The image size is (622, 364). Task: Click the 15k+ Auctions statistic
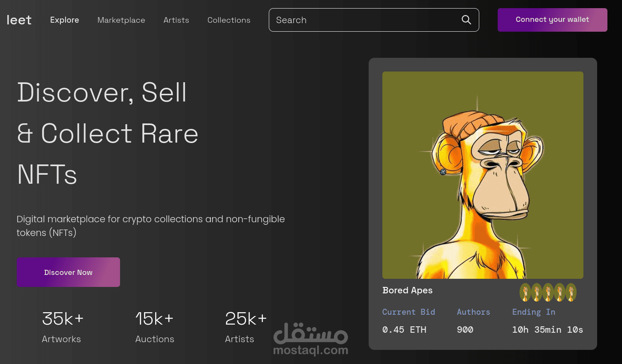(x=155, y=327)
